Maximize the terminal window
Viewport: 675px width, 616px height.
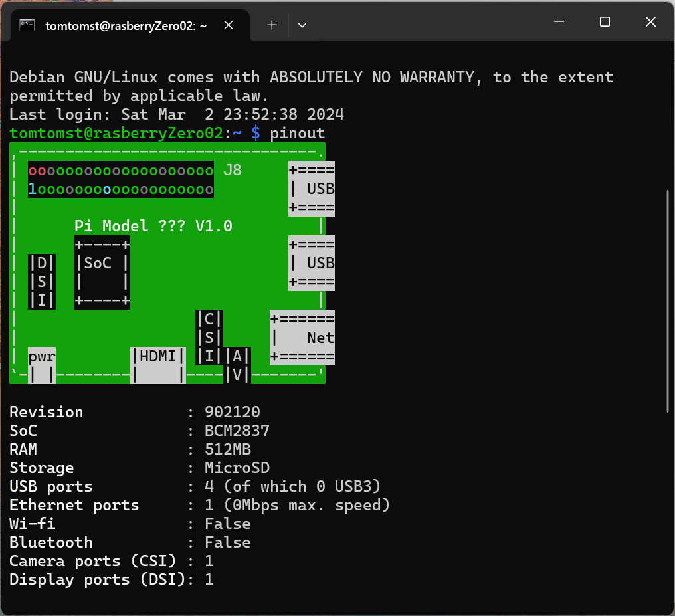point(605,21)
